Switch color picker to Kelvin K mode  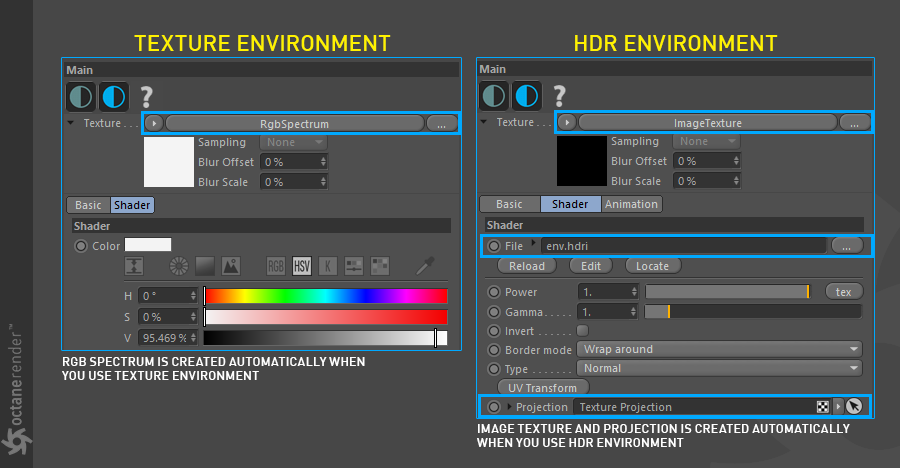coord(328,266)
